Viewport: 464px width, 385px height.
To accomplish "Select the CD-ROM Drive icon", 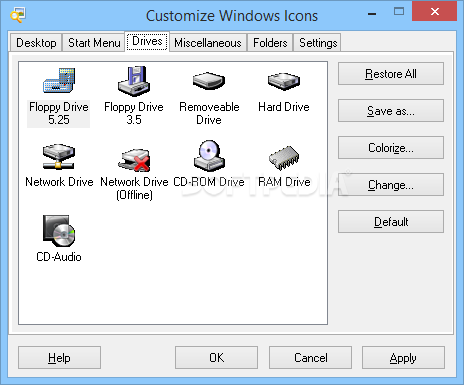I will pyautogui.click(x=209, y=155).
